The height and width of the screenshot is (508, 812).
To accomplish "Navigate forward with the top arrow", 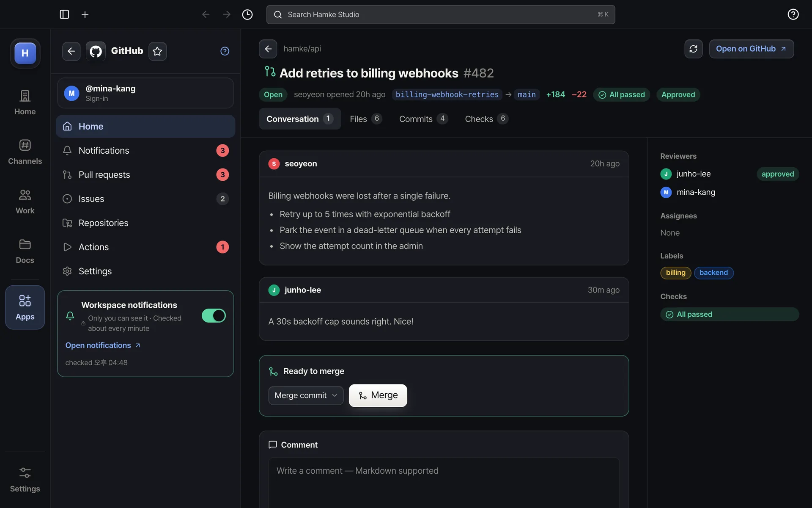I will [x=227, y=14].
